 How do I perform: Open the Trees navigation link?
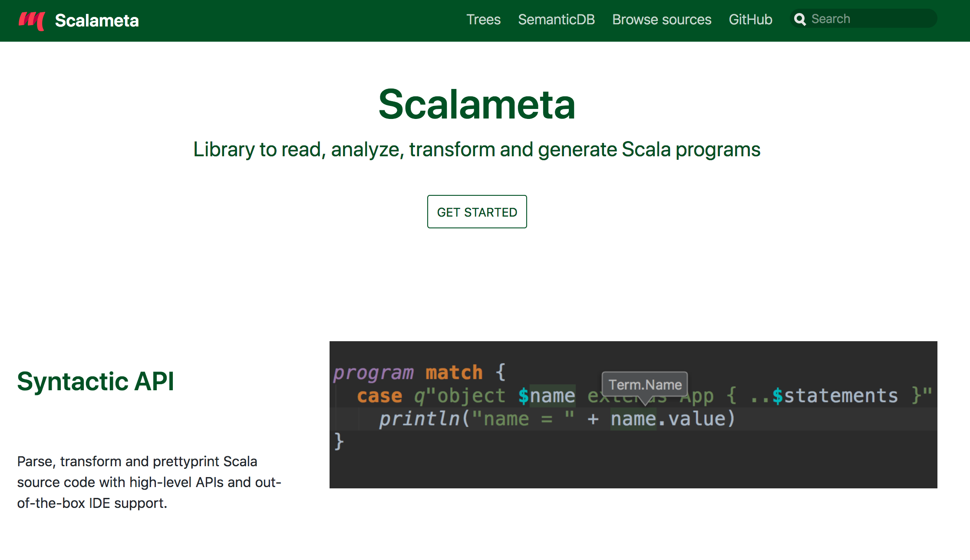(483, 20)
